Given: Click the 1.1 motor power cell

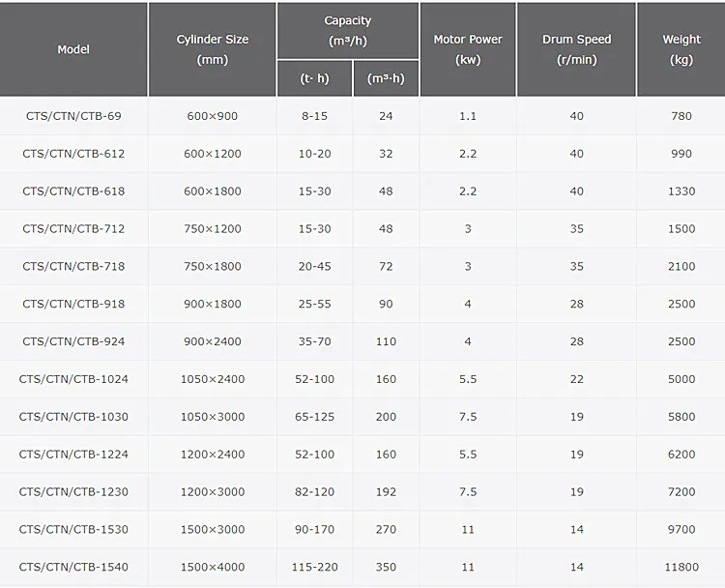Looking at the screenshot, I should [x=468, y=116].
